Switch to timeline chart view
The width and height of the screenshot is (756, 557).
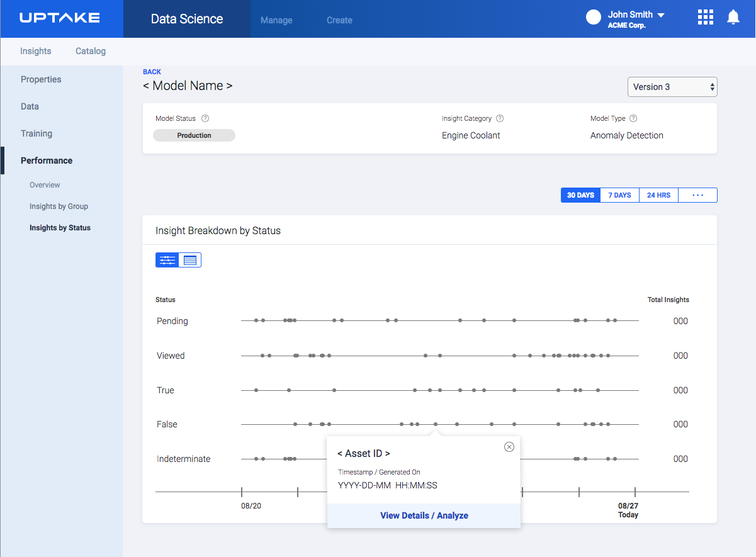coord(167,260)
